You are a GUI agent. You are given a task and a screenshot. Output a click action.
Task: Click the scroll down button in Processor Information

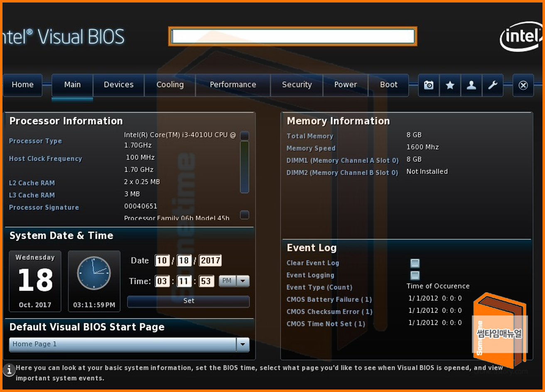(x=245, y=215)
